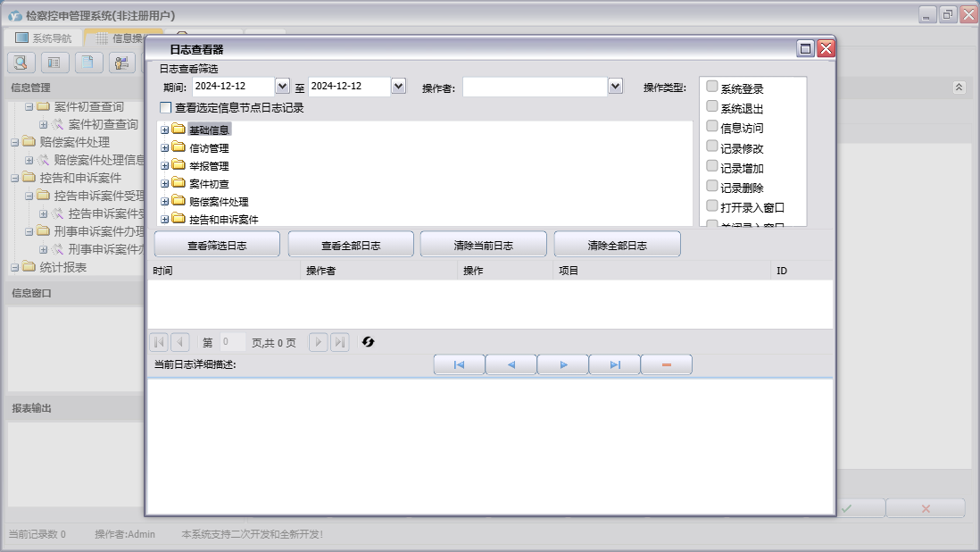Click the user settings toolbar icon
Image resolution: width=980 pixels, height=552 pixels.
[122, 63]
